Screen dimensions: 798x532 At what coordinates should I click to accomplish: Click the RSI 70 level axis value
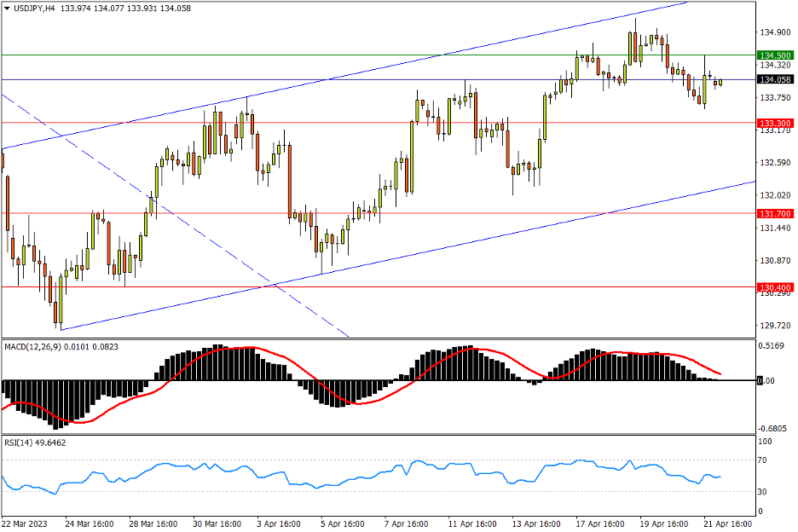pos(765,460)
